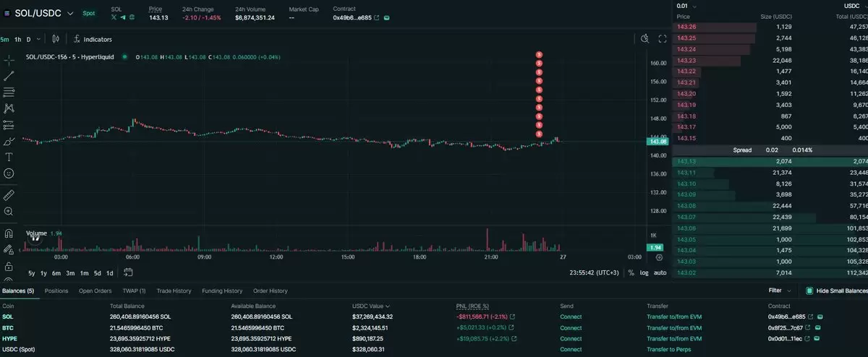868x357 pixels.
Task: Toggle Hide Small Balances checkbox
Action: click(809, 291)
